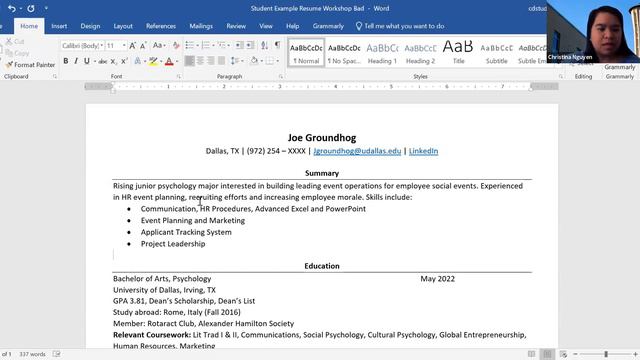Toggle Justify alignment
Screen dimensions: 640x360
(221, 61)
